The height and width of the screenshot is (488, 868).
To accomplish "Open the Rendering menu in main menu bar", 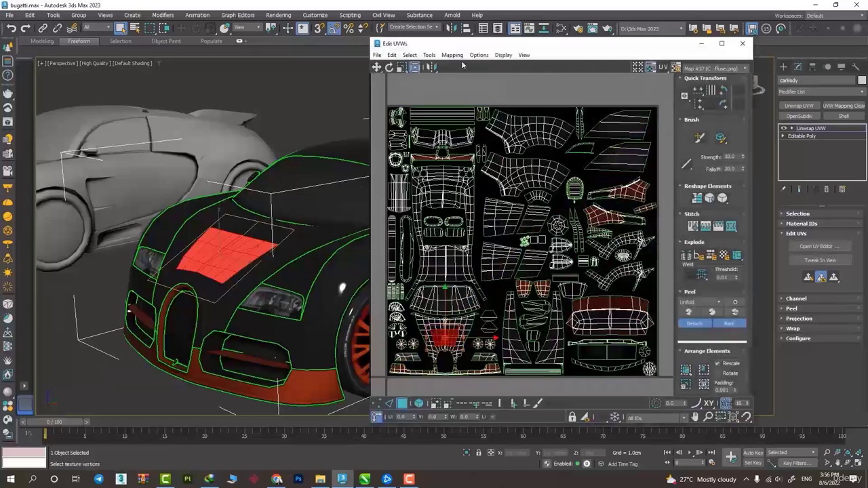I will point(278,15).
